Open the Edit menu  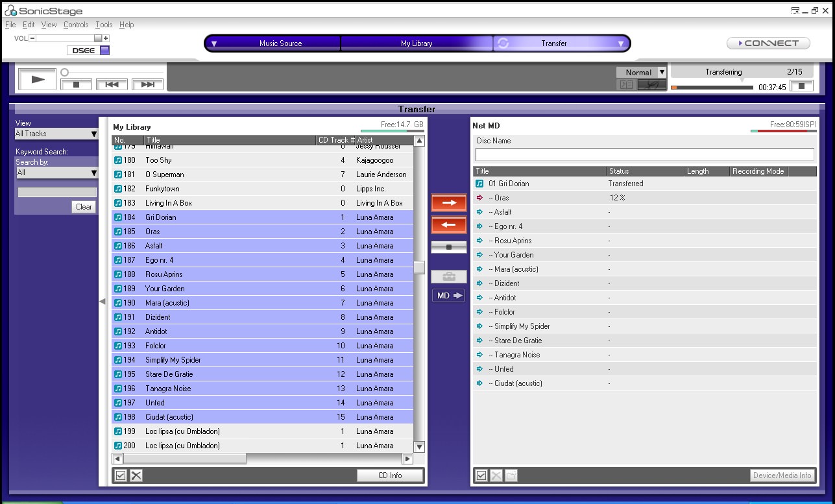pyautogui.click(x=29, y=25)
